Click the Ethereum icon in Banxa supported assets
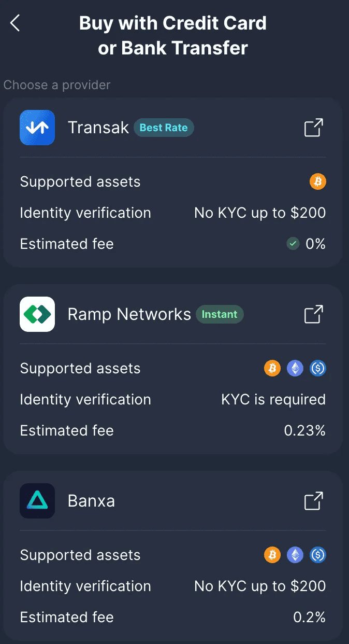This screenshot has width=349, height=644. (295, 555)
